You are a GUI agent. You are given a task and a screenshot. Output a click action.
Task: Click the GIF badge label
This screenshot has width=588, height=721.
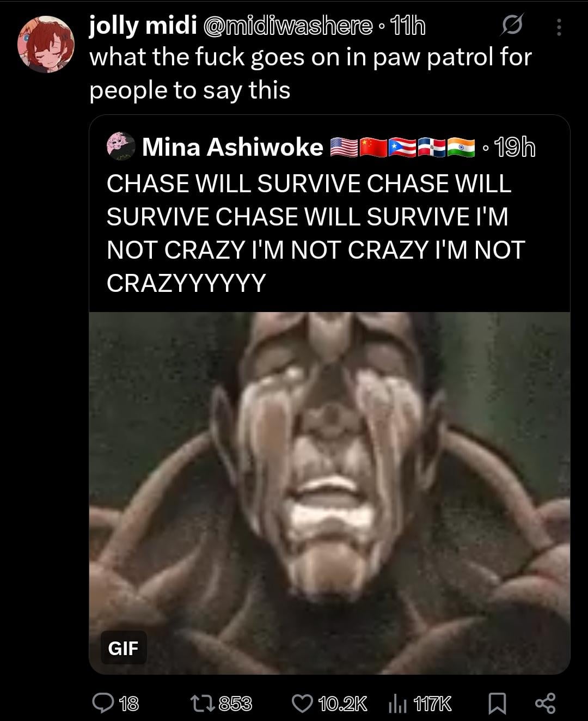[124, 648]
